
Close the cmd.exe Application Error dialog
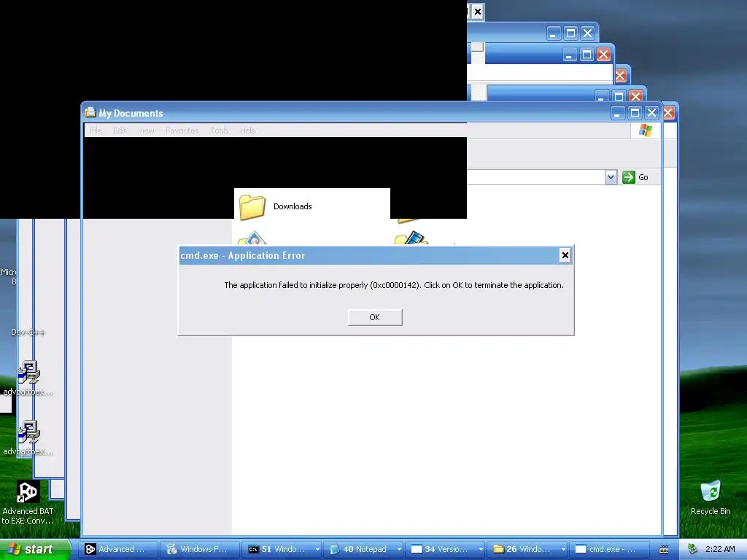[x=565, y=255]
